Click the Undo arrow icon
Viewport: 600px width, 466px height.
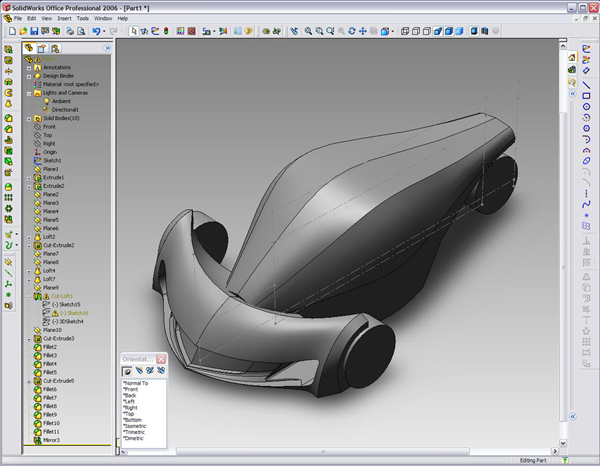coord(97,31)
